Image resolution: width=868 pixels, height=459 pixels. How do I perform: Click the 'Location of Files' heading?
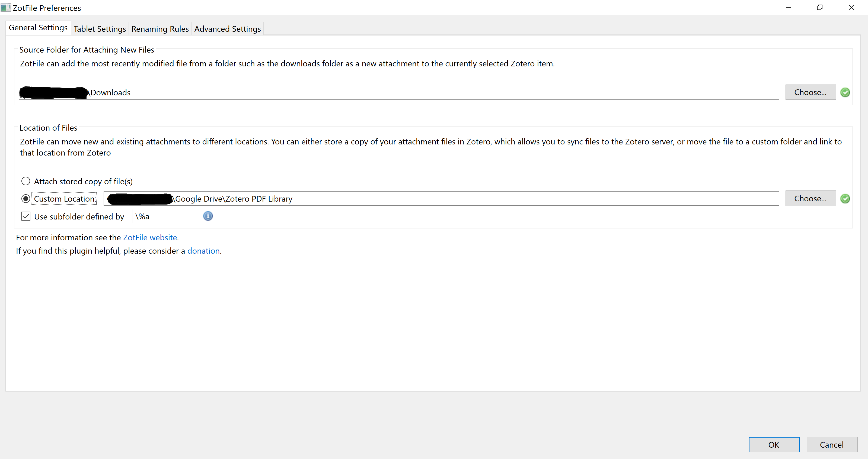click(48, 128)
